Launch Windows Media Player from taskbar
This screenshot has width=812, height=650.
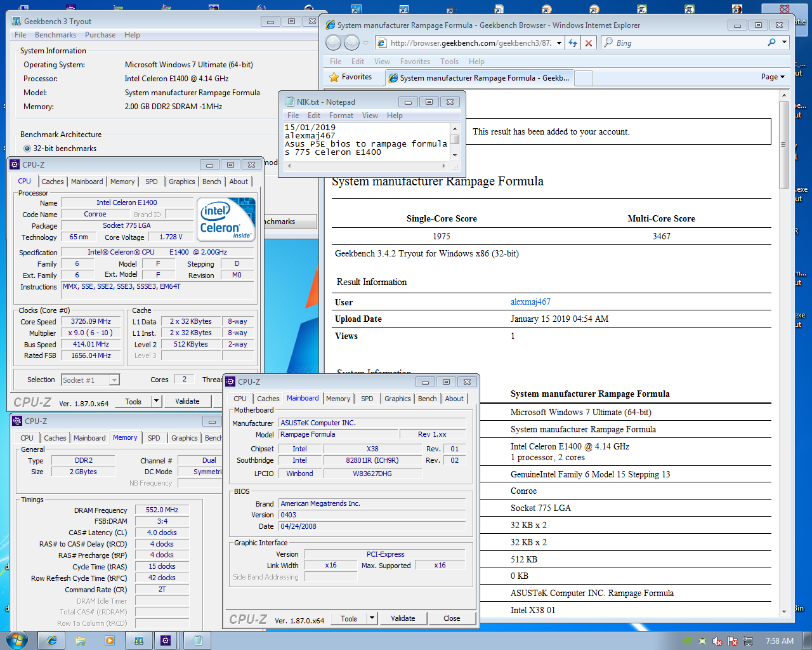pyautogui.click(x=109, y=640)
